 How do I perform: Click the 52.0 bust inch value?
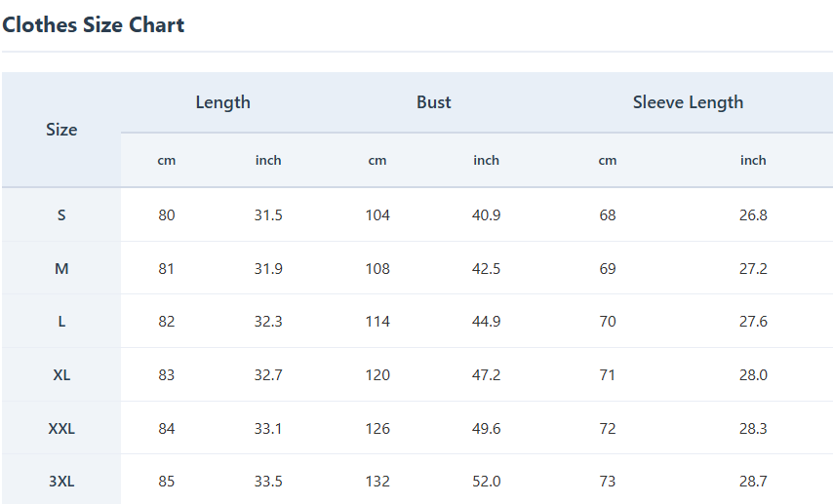[486, 482]
